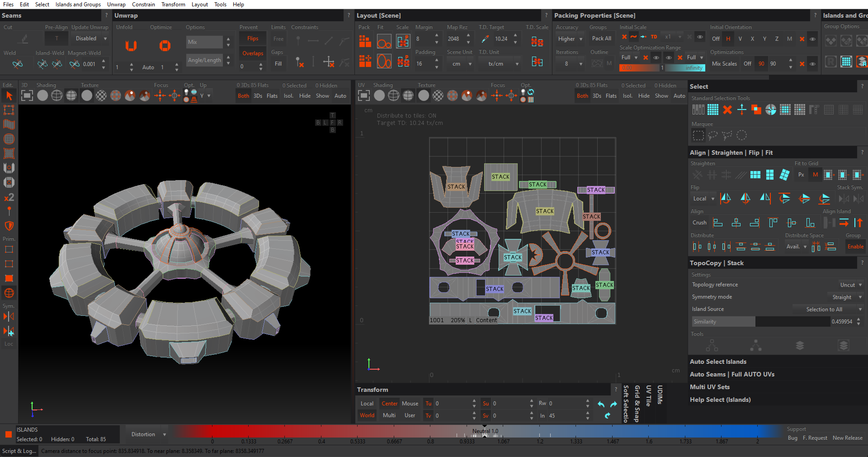The height and width of the screenshot is (457, 868).
Task: Click the symmetry mirror icon under Sym.
Action: point(9,316)
